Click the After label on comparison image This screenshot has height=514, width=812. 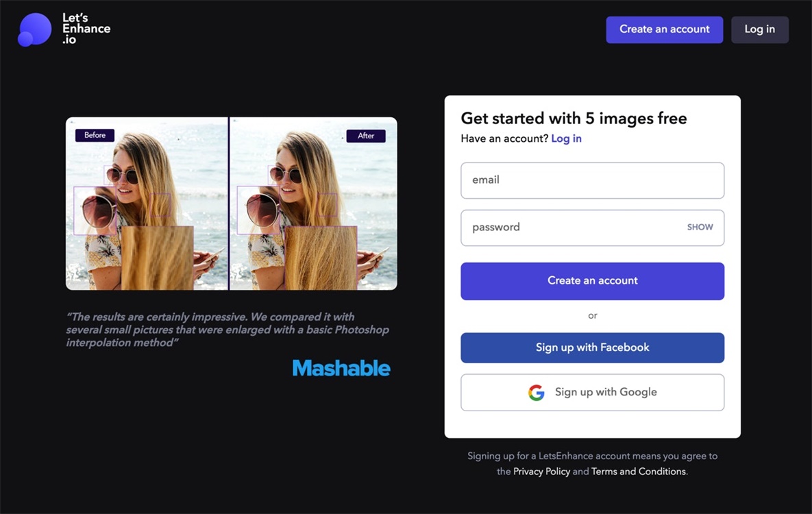point(366,136)
